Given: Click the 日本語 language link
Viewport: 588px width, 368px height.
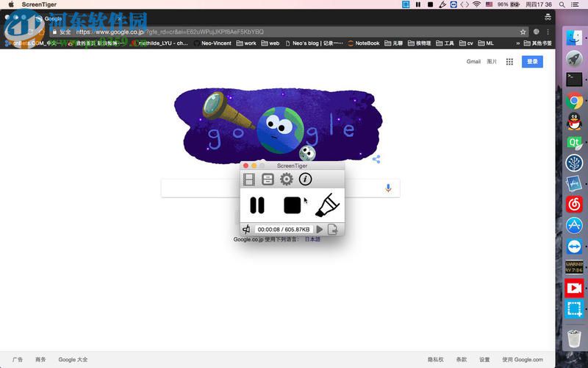Looking at the screenshot, I should 312,239.
